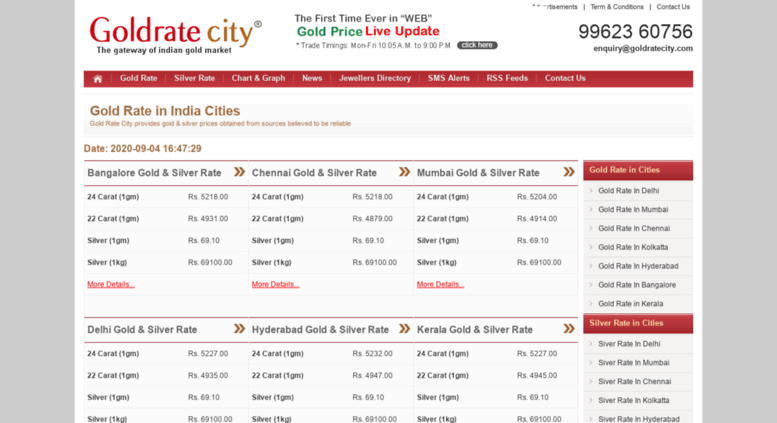Image resolution: width=777 pixels, height=423 pixels.
Task: Open Silver Rate In Kolkatta sidebar link
Action: [x=633, y=400]
